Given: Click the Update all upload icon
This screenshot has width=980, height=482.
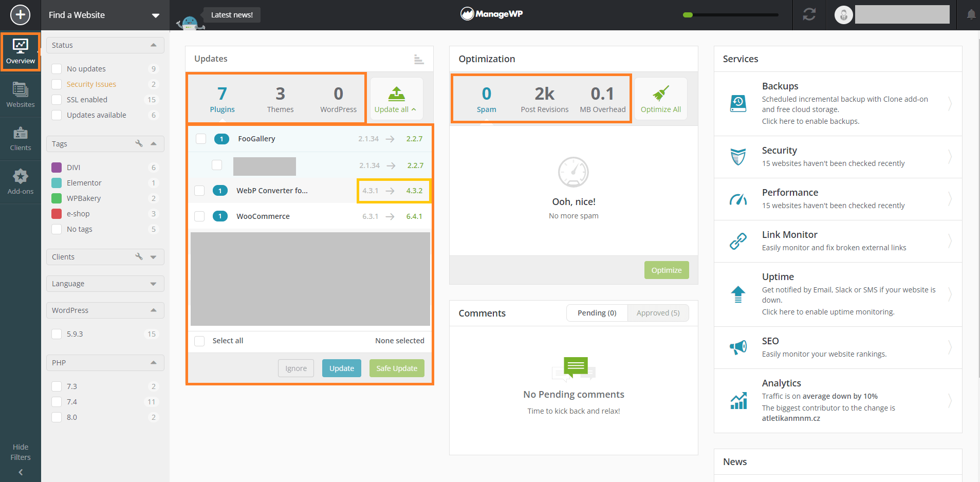Looking at the screenshot, I should click(396, 94).
